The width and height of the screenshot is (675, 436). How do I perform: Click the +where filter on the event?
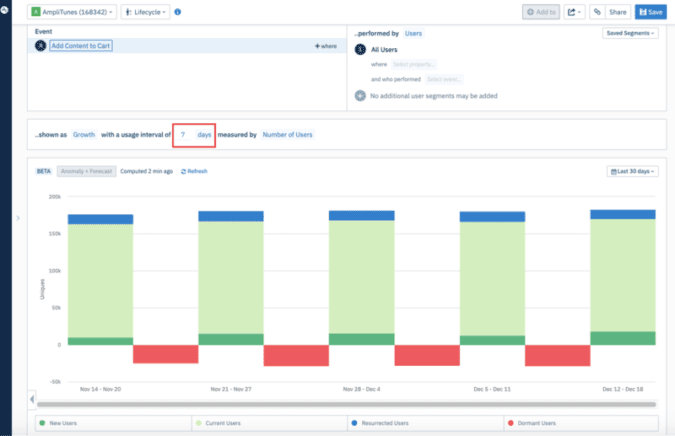click(x=325, y=46)
